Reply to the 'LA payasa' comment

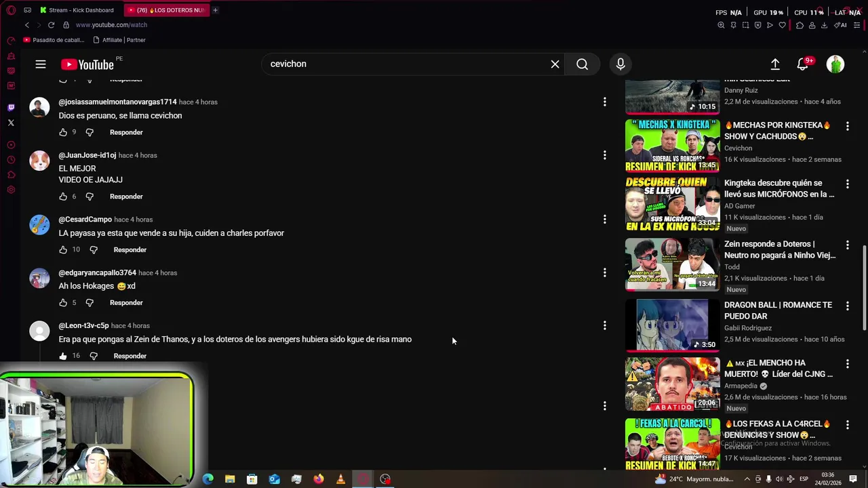(130, 250)
